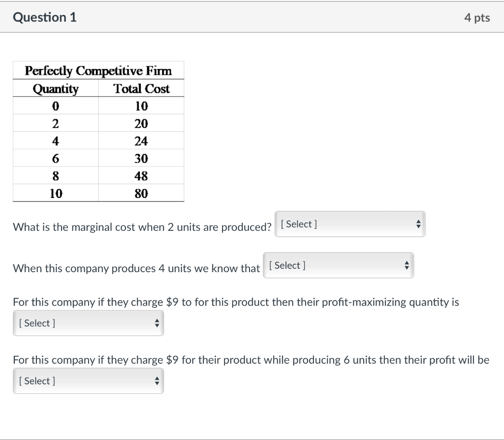
Task: Click the '4 pts' label
Action: [x=476, y=17]
